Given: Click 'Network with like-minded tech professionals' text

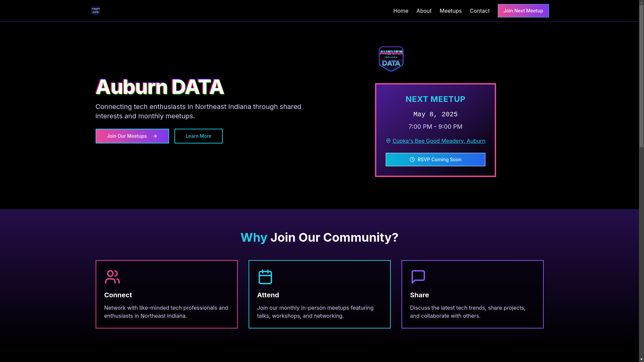Looking at the screenshot, I should pyautogui.click(x=166, y=312).
